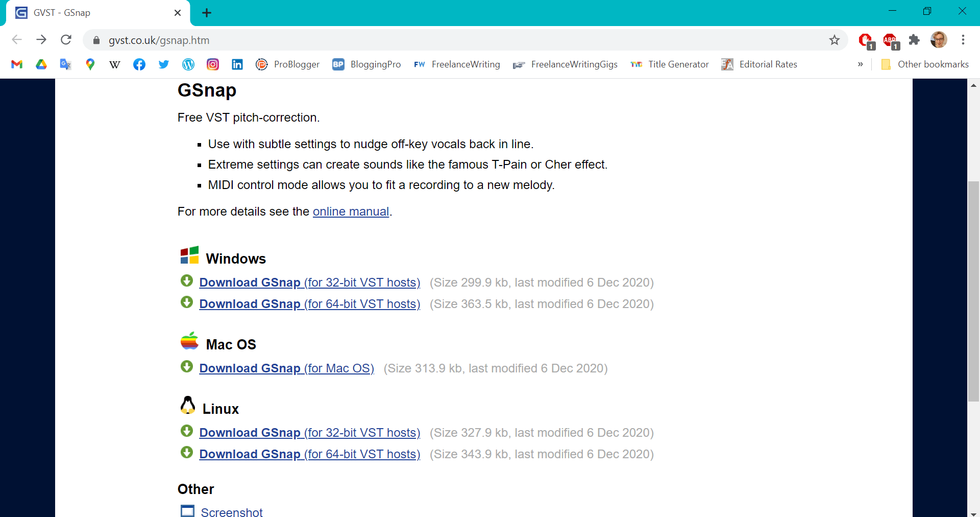Click the "Size 299.9 kb" file details text
Viewport: 980px width, 517px height.
(x=542, y=283)
